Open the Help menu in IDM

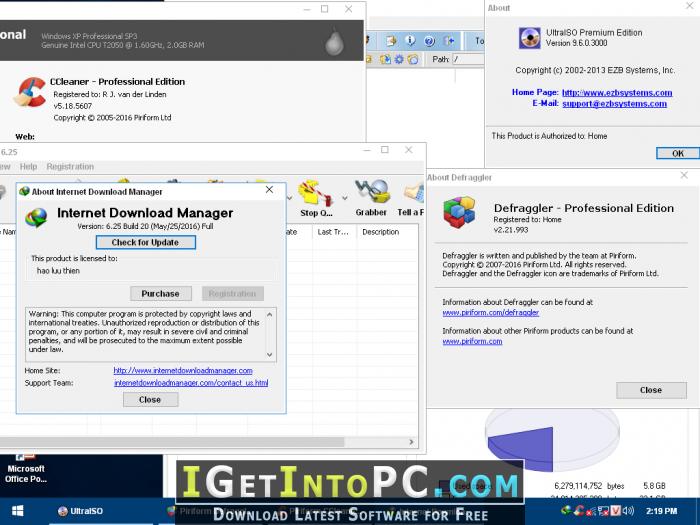tap(28, 167)
